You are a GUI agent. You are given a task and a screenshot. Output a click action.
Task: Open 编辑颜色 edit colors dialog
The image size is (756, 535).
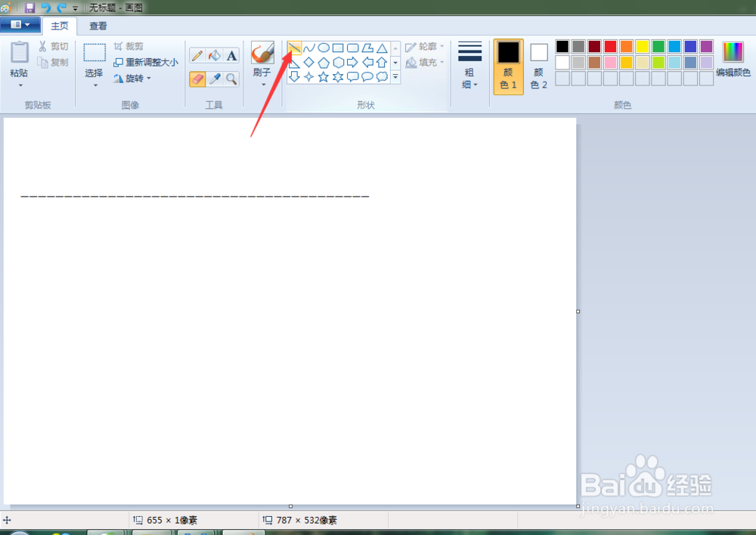click(733, 60)
